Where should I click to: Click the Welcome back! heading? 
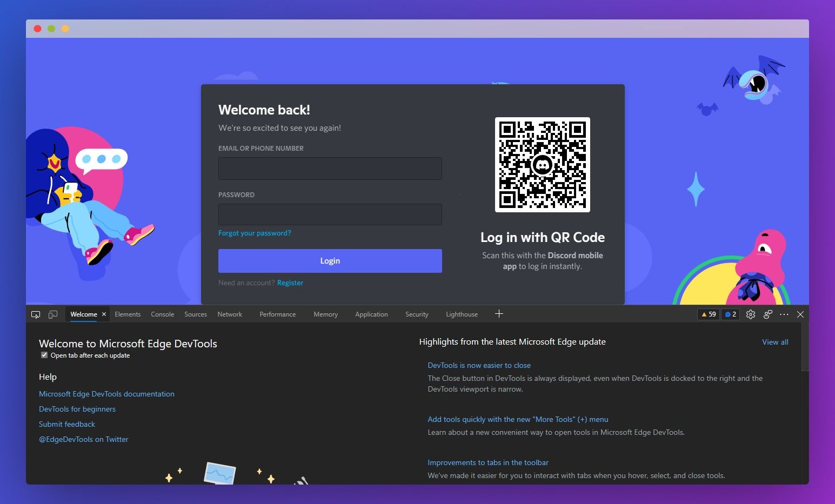pyautogui.click(x=264, y=110)
